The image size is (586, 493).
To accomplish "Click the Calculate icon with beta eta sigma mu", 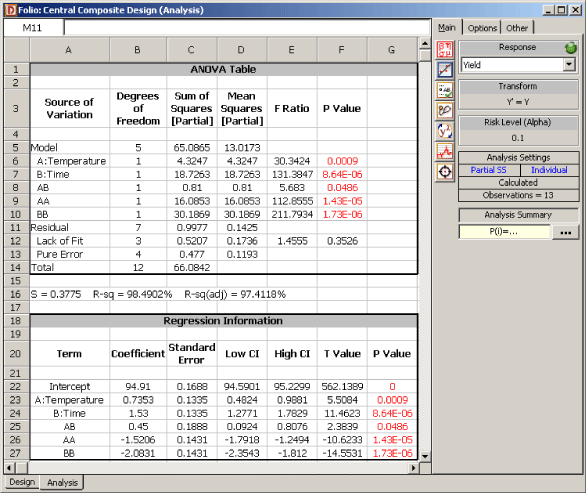I will tap(445, 49).
